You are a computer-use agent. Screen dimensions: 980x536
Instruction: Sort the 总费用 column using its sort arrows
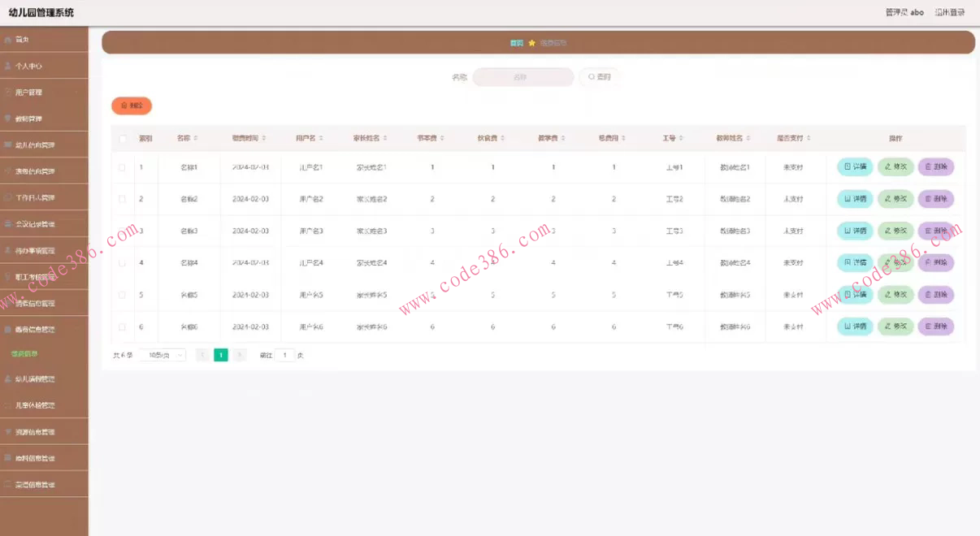pos(625,138)
